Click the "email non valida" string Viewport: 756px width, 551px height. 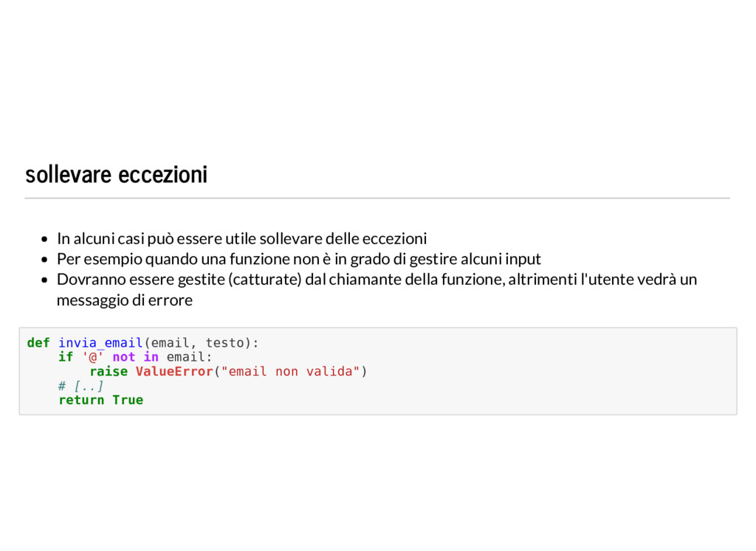pyautogui.click(x=290, y=371)
